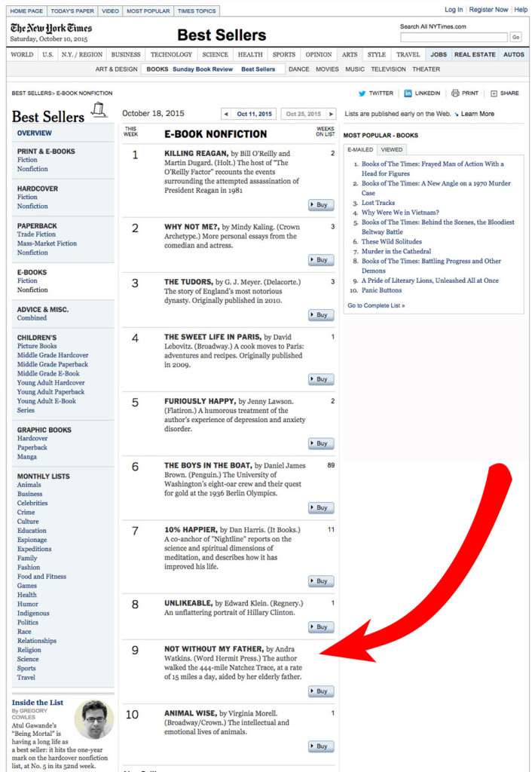Open the OVERVIEW sidebar link

(x=35, y=133)
